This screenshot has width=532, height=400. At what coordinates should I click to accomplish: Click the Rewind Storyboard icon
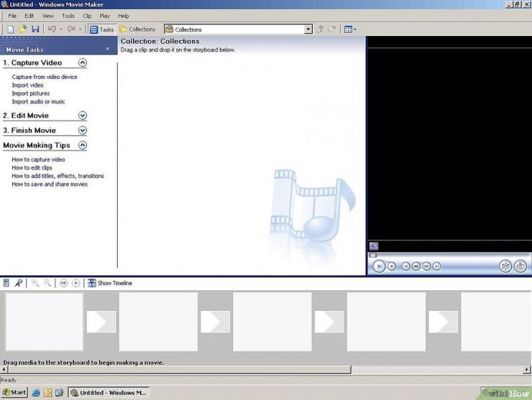63,283
